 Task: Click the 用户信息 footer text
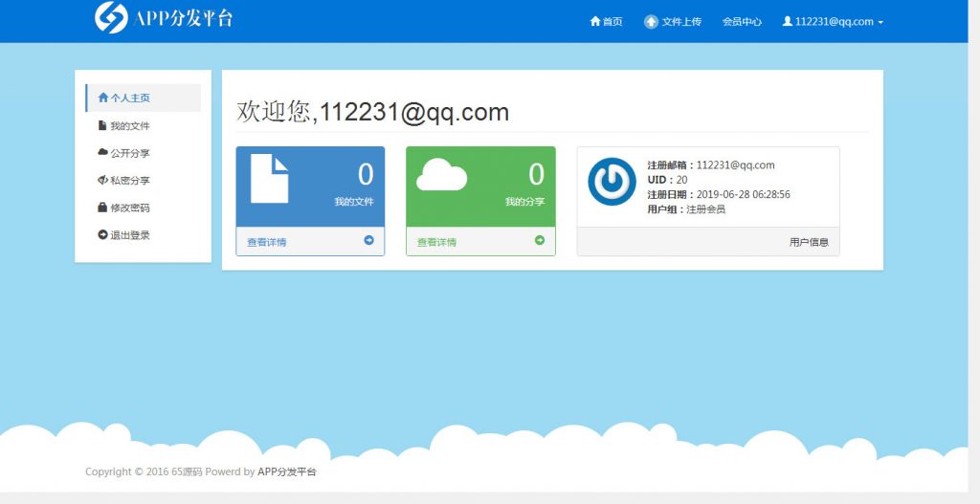809,242
